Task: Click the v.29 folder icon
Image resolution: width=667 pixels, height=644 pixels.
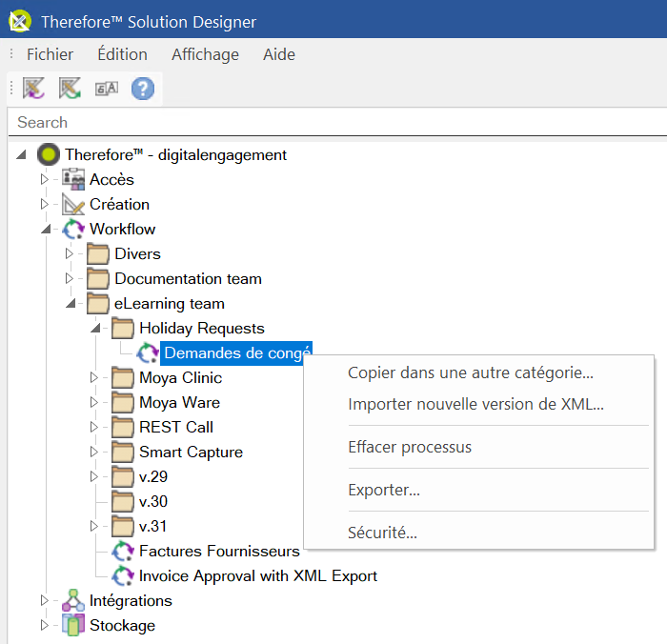Action: pos(123,477)
